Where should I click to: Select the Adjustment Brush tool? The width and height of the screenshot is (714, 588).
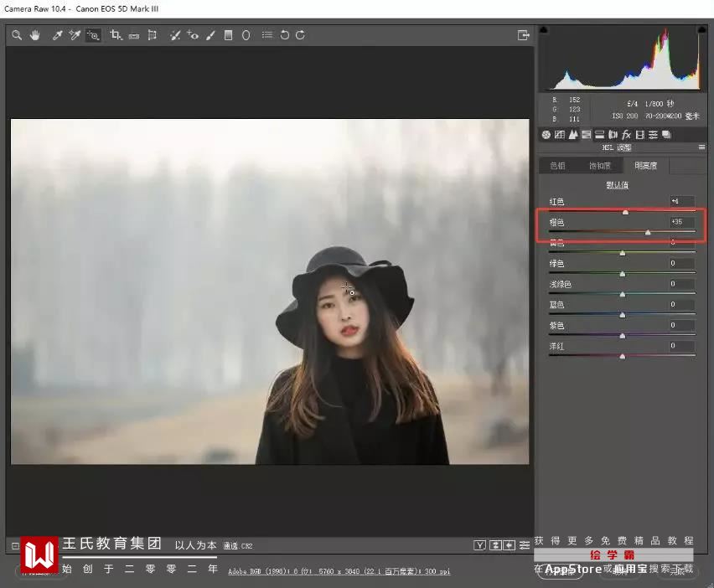[210, 35]
